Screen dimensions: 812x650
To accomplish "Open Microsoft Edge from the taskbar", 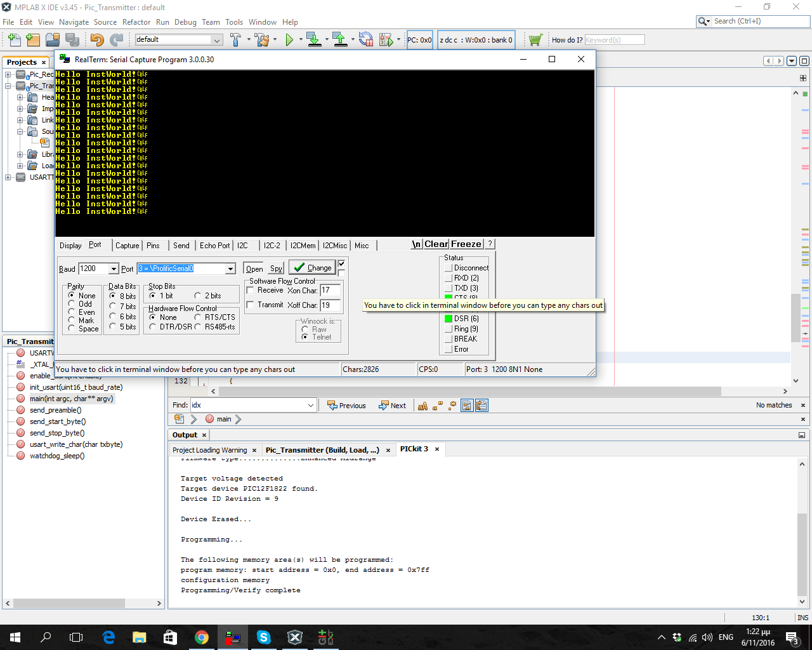I will (x=108, y=637).
